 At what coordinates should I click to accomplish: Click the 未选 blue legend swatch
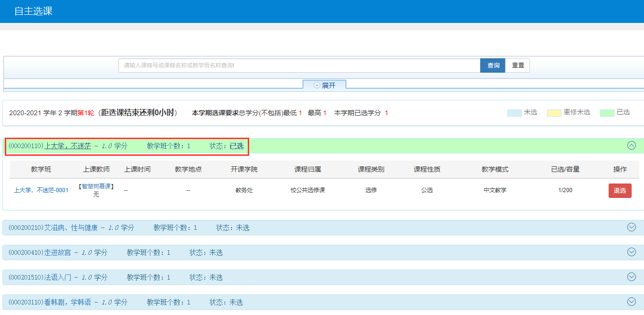[x=514, y=113]
